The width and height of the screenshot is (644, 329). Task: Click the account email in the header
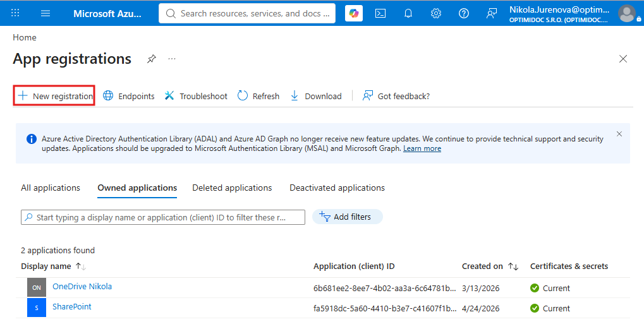559,9
